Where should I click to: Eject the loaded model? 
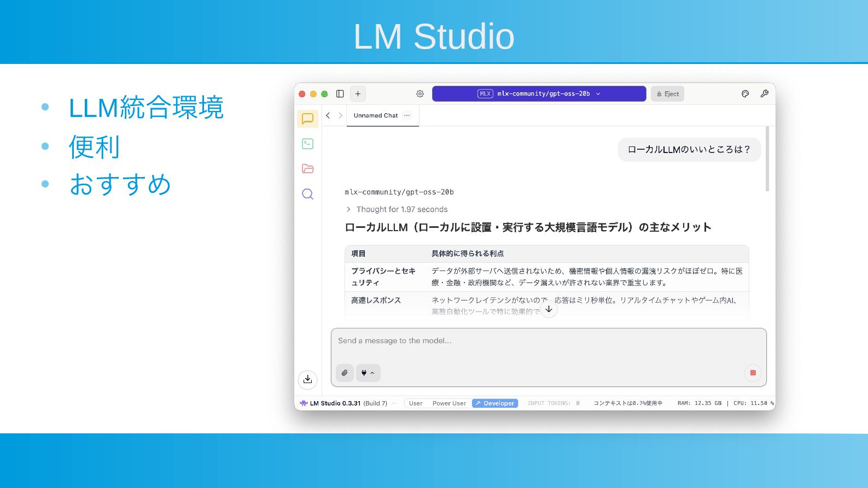click(x=667, y=94)
